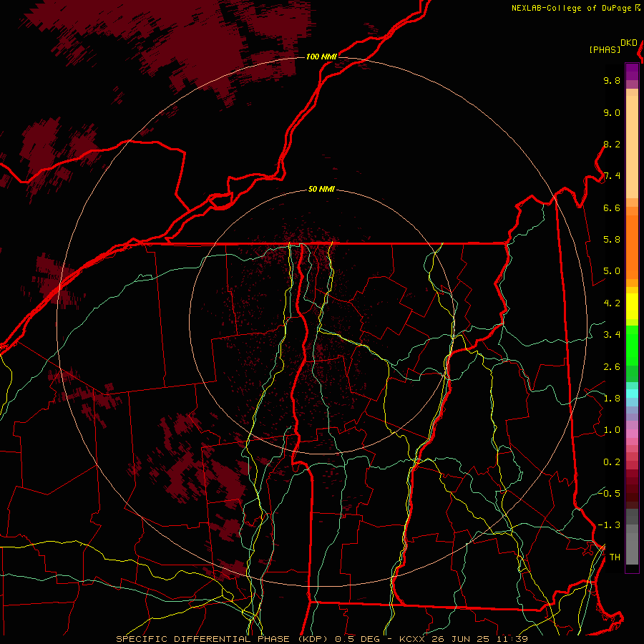Screen dimensions: 644x644
Task: Select the 6.6 value on color scale
Action: pyautogui.click(x=612, y=208)
